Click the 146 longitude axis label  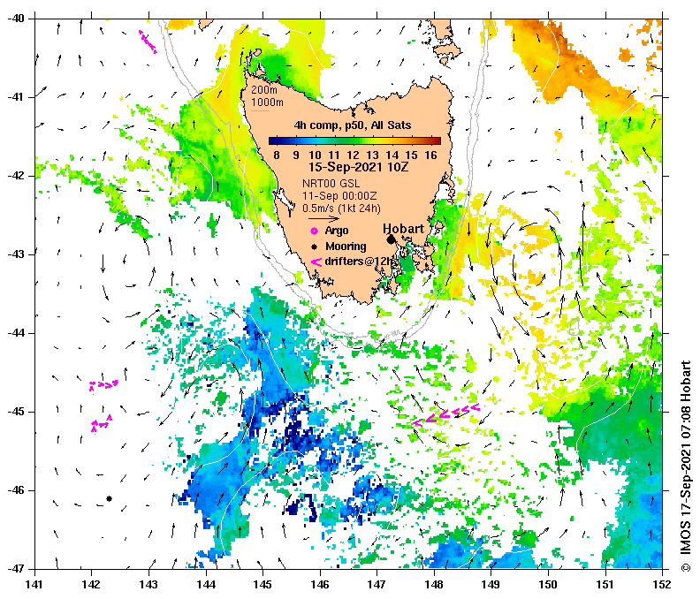pos(320,584)
